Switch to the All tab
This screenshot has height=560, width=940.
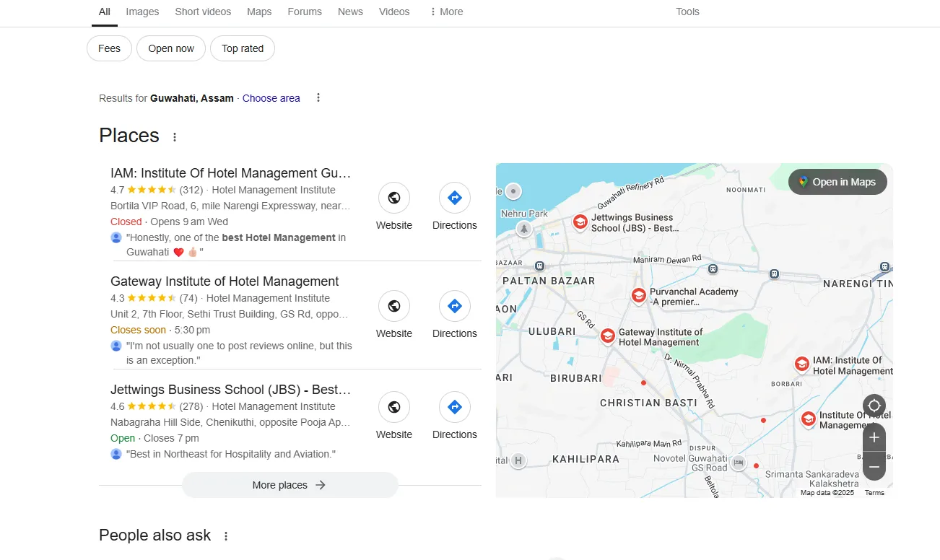click(x=105, y=12)
